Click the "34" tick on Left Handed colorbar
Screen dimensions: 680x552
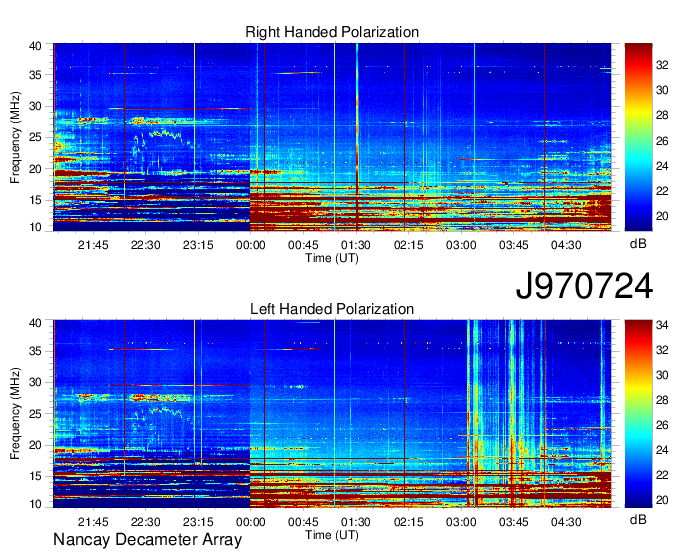coord(662,325)
